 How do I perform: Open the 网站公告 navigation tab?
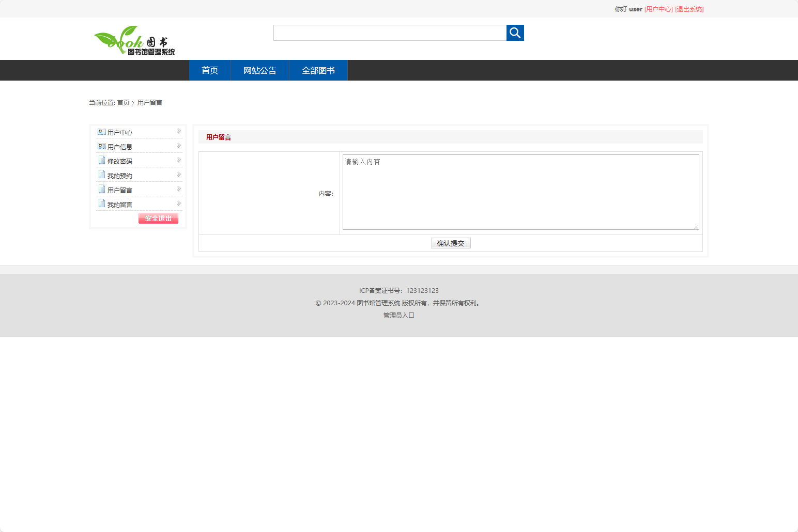(260, 70)
